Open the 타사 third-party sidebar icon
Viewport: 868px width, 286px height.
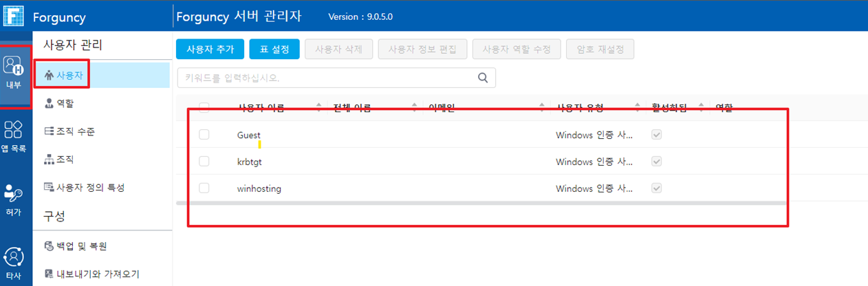coord(14,261)
